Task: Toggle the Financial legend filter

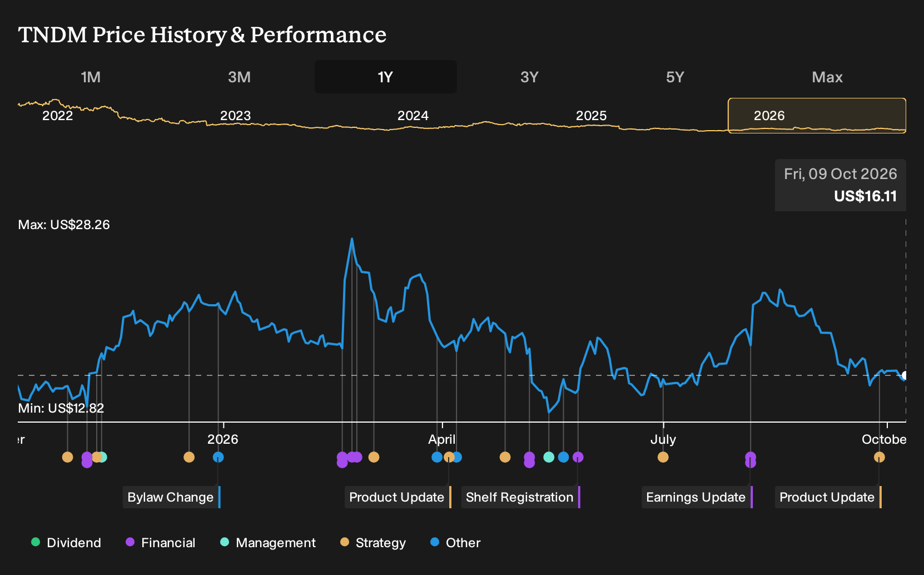Action: click(x=161, y=543)
